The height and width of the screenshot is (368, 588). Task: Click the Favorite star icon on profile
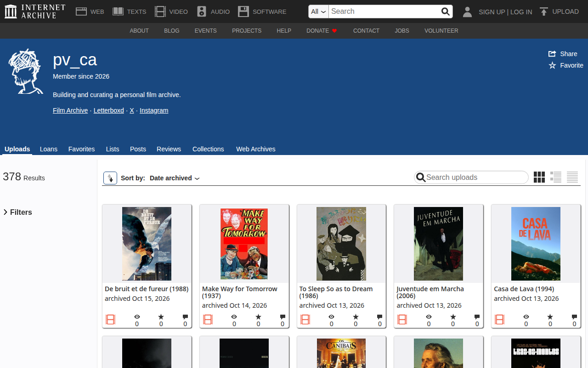pyautogui.click(x=553, y=65)
